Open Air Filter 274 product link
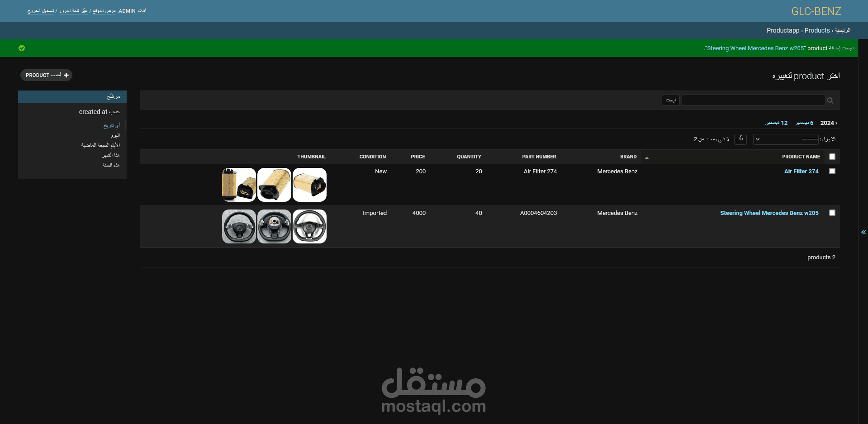 click(801, 172)
